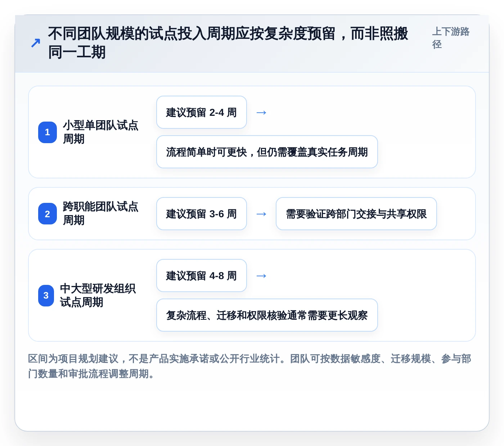
Task: Click the 建议预留 3-6 周 box
Action: 202,214
